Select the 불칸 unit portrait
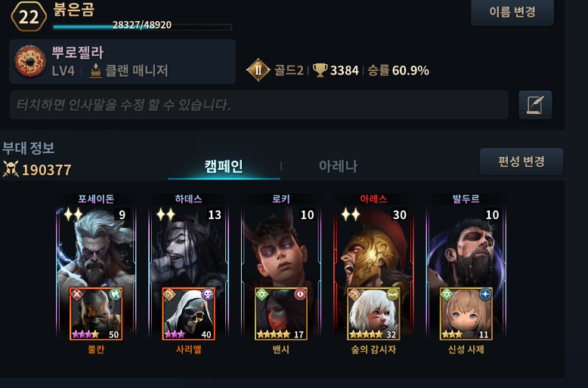 [96, 314]
